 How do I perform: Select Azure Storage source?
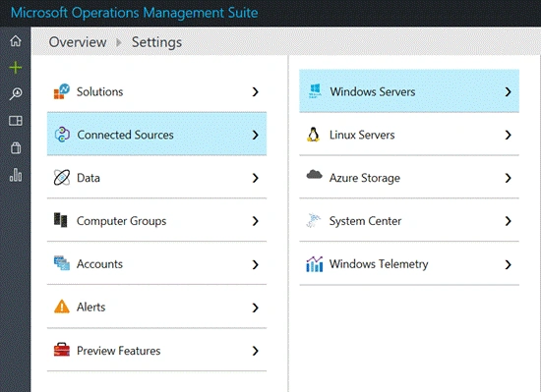pyautogui.click(x=409, y=178)
